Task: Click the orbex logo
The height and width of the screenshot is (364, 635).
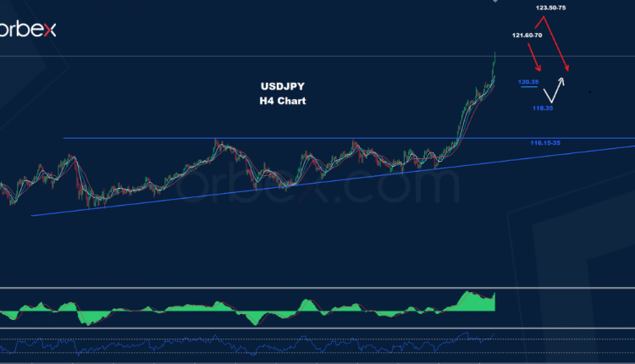Action: [28, 29]
